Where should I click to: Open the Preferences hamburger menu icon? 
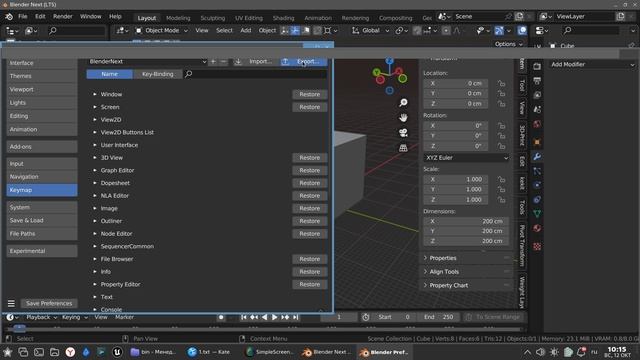[11, 303]
